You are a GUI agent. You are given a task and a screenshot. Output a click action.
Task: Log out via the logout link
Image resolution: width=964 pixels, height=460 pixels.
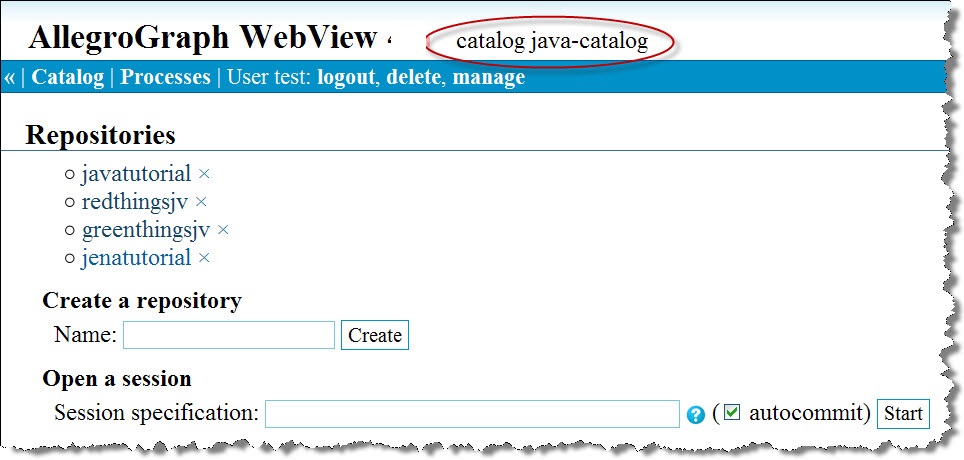(x=346, y=77)
